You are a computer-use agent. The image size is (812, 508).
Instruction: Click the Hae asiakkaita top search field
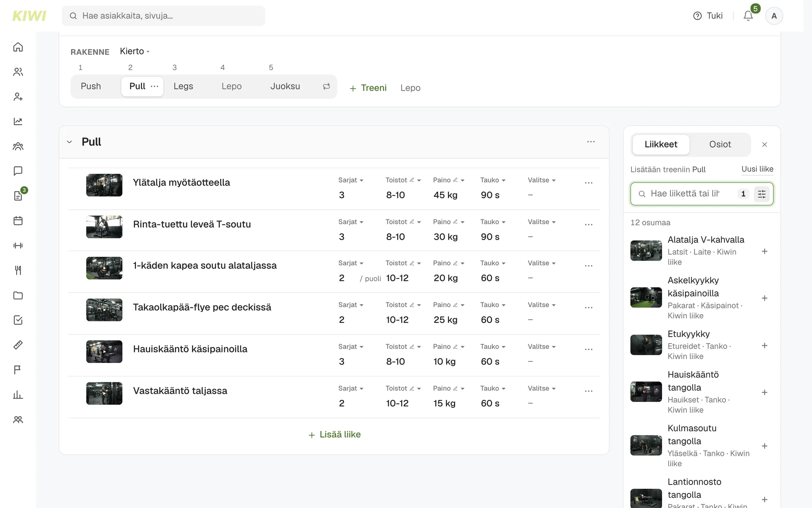[x=164, y=16]
